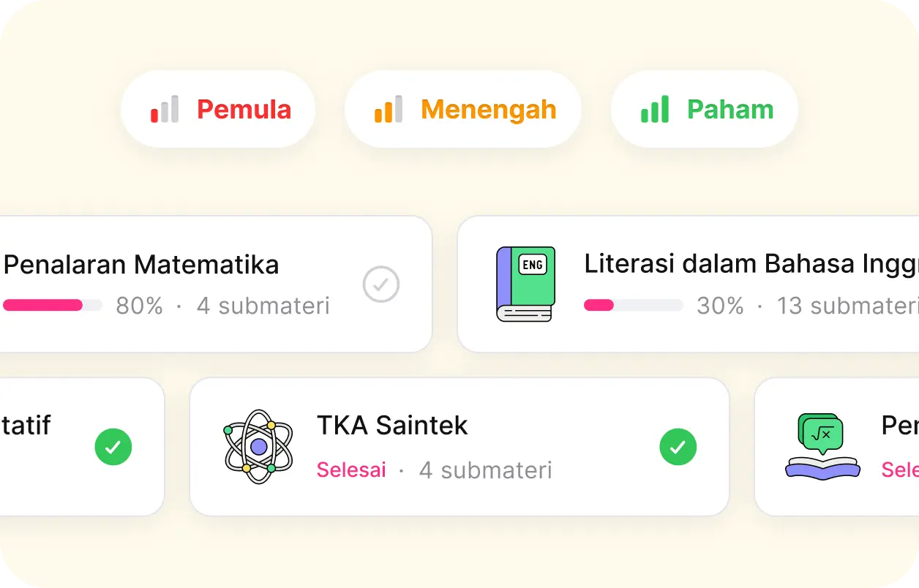Click the green Paham level bars icon
This screenshot has width=919, height=588.
click(655, 110)
